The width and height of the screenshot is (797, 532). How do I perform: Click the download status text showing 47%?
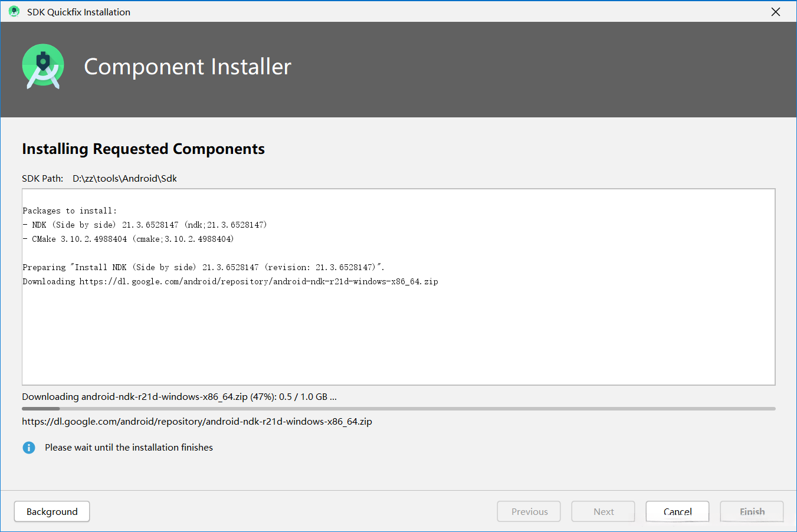tap(179, 397)
